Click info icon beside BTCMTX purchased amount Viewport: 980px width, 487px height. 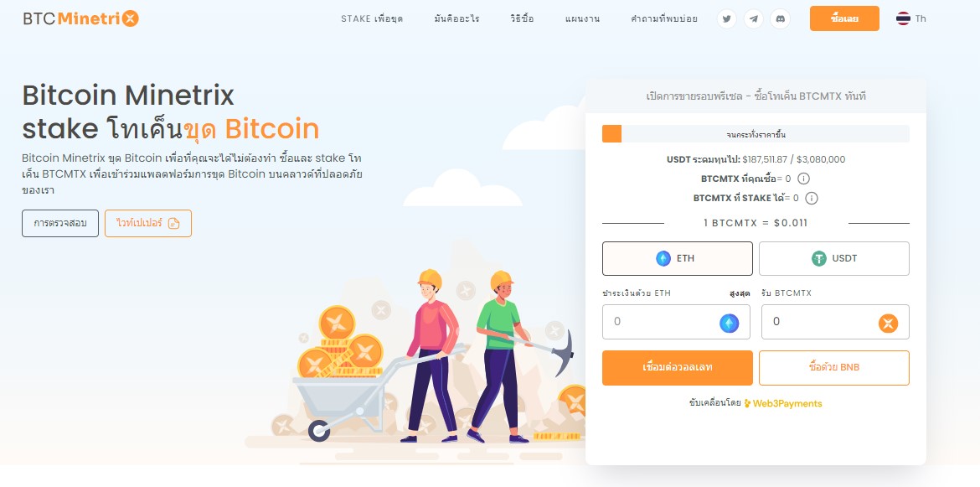(804, 179)
